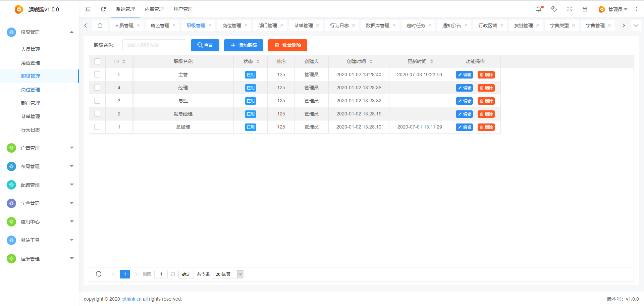Open the tab options dropdown chevron
This screenshot has height=306, width=644.
pyautogui.click(x=636, y=25)
